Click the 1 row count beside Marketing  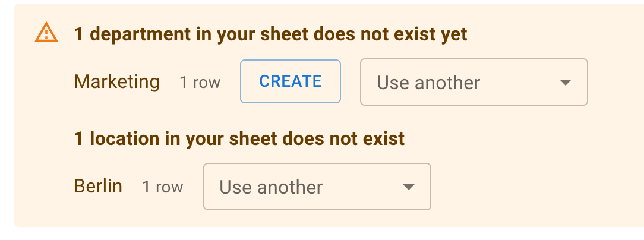click(200, 83)
